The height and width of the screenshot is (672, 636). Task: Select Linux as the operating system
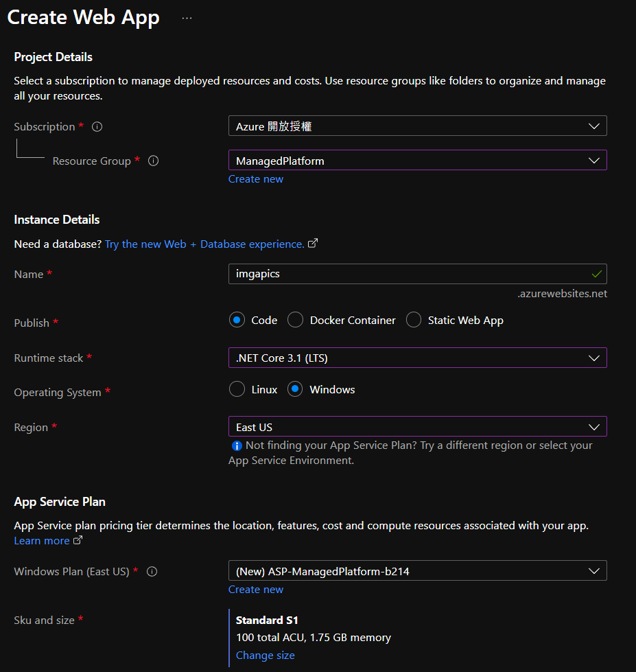point(237,389)
